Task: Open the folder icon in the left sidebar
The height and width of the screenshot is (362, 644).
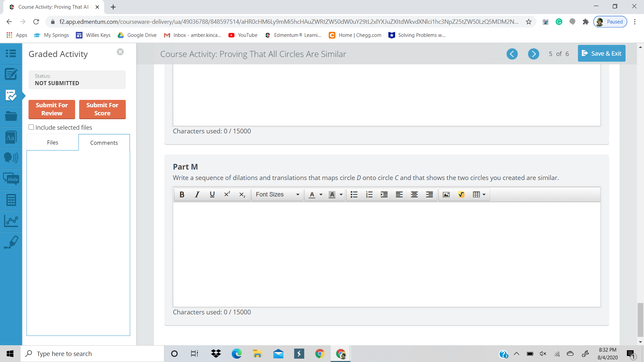Action: pyautogui.click(x=11, y=116)
